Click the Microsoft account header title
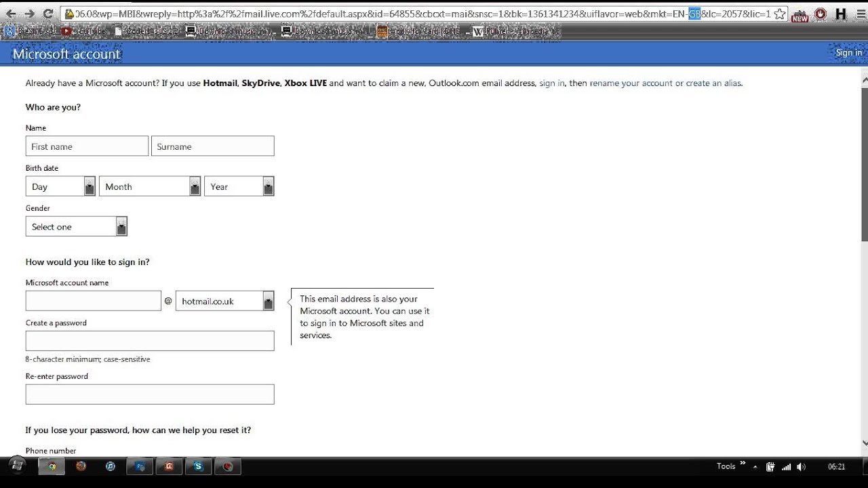The width and height of the screenshot is (868, 488). [x=66, y=54]
